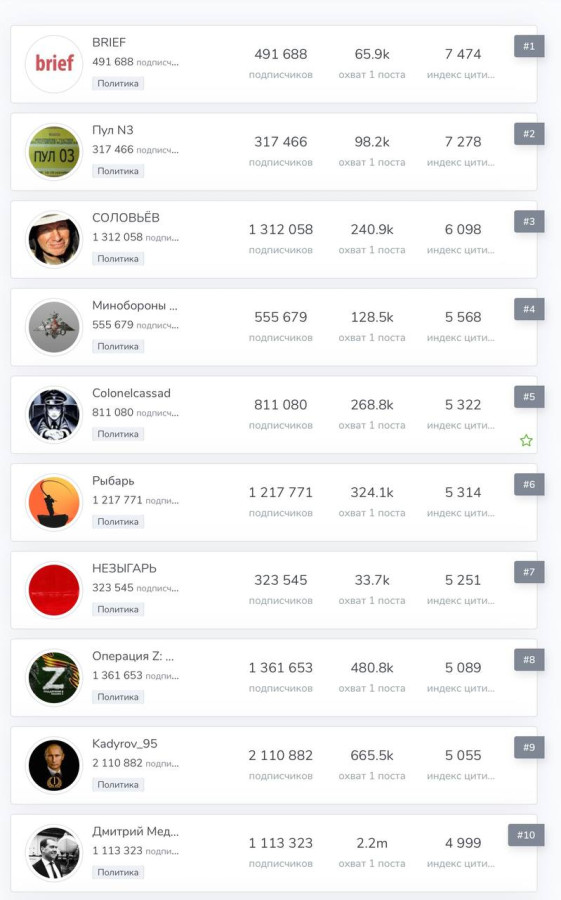Click the Рыбарь fisherman avatar
Viewport: 561px width, 900px height.
[x=54, y=502]
